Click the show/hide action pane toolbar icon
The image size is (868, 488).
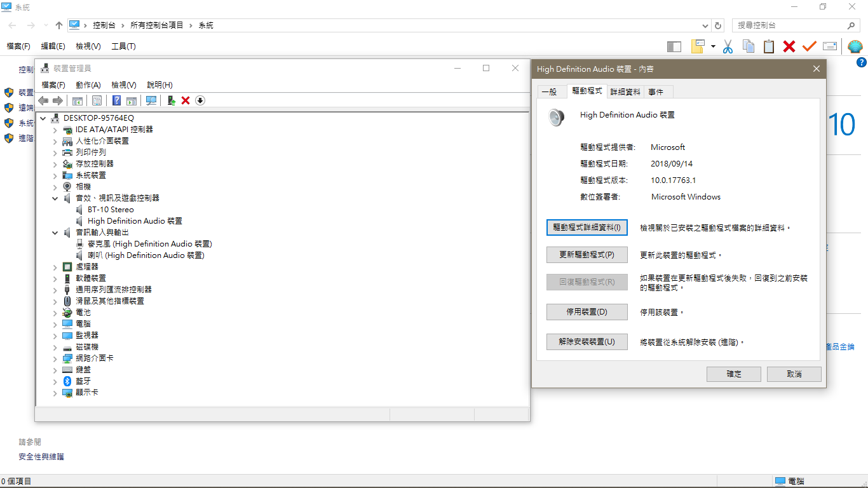pyautogui.click(x=132, y=100)
